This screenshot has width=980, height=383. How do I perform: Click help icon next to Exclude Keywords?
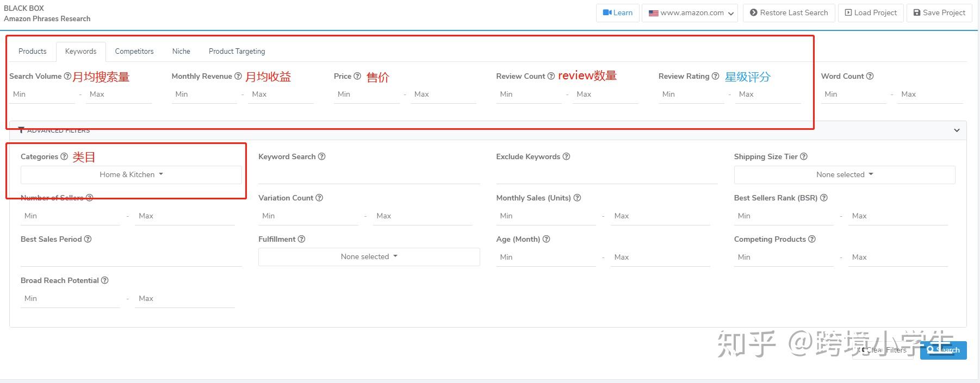[566, 156]
